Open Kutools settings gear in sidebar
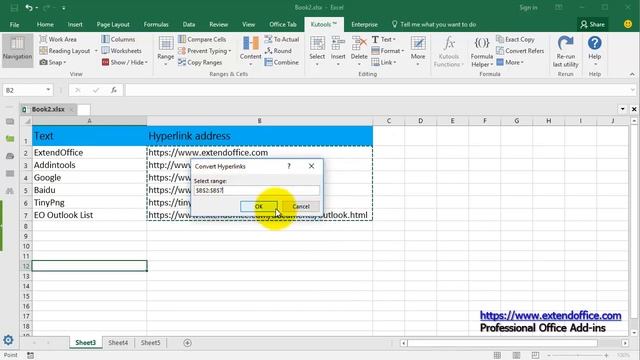Viewport: 640px width, 360px height. click(x=8, y=340)
